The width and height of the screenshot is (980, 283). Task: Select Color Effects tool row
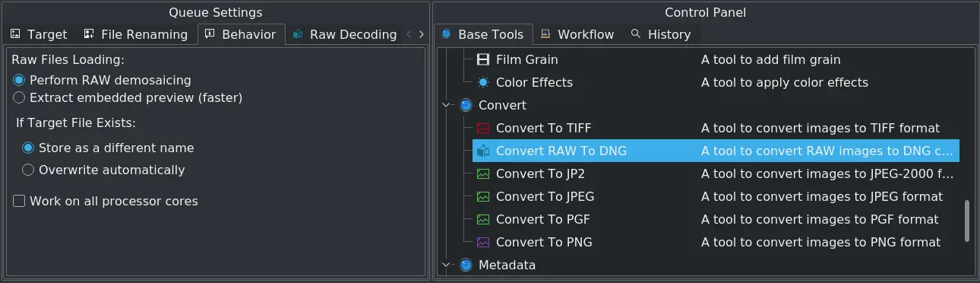pyautogui.click(x=716, y=82)
